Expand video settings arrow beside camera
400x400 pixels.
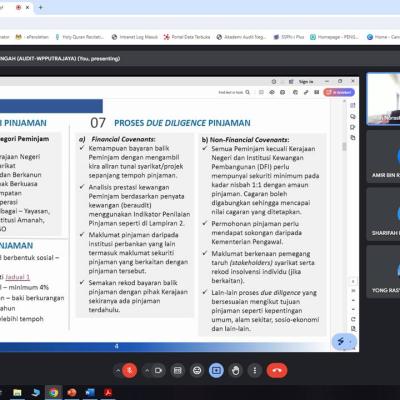pyautogui.click(x=147, y=370)
